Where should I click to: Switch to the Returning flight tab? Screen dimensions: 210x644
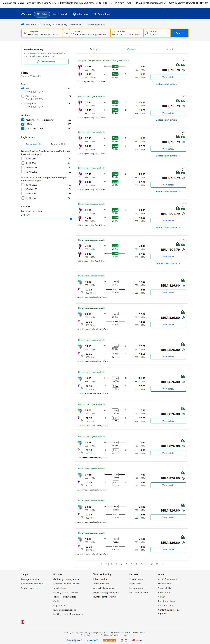pos(59,144)
